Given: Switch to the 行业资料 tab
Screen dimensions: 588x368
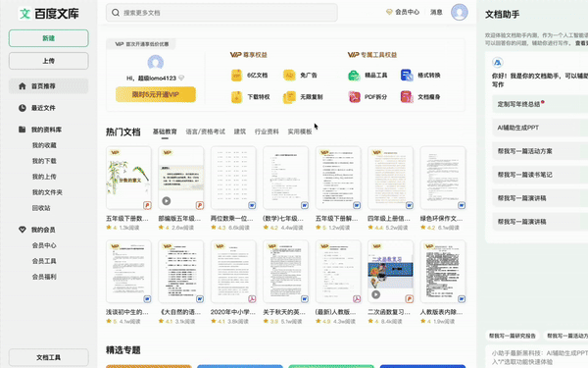Looking at the screenshot, I should [x=267, y=131].
